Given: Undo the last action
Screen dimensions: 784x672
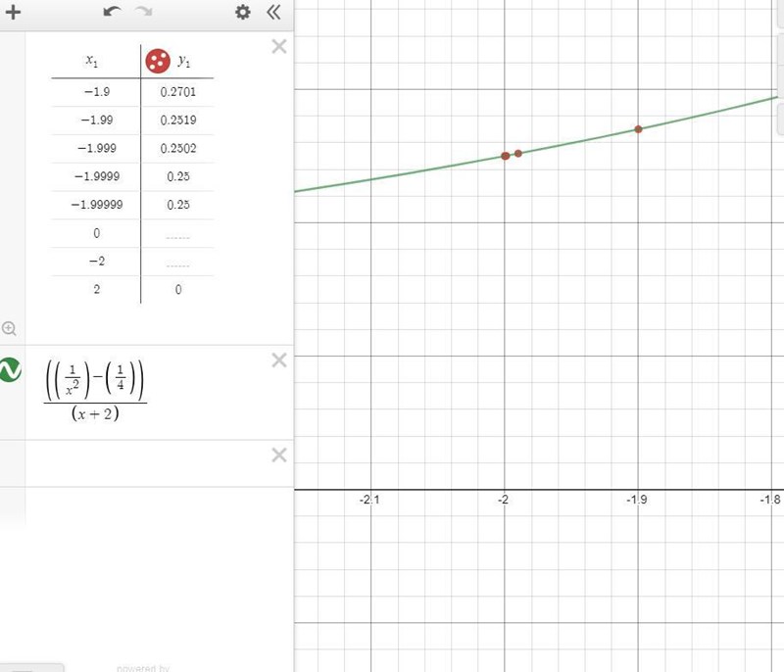Looking at the screenshot, I should tap(111, 14).
